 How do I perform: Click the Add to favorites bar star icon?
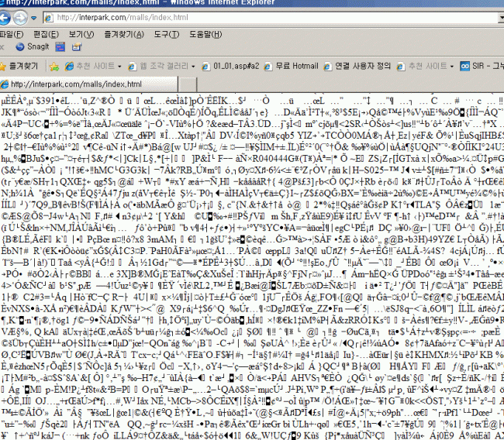54,67
